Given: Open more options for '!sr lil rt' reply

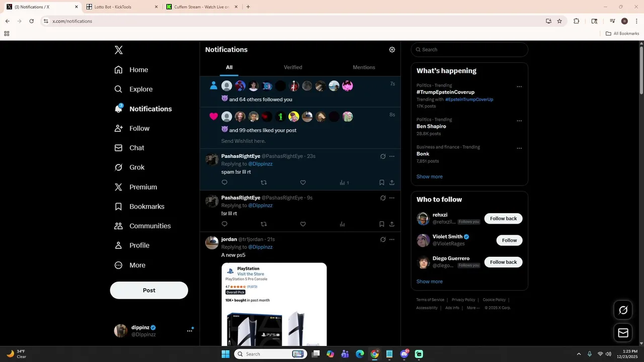Looking at the screenshot, I should coord(392,198).
